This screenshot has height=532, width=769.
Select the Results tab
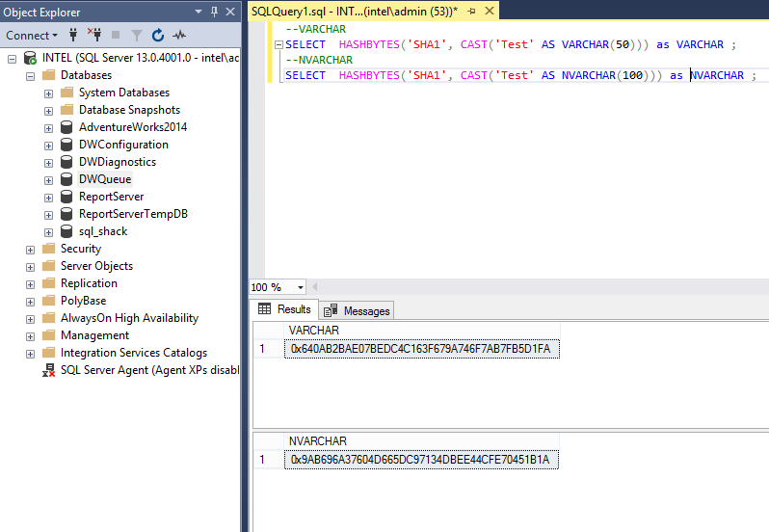tap(284, 309)
